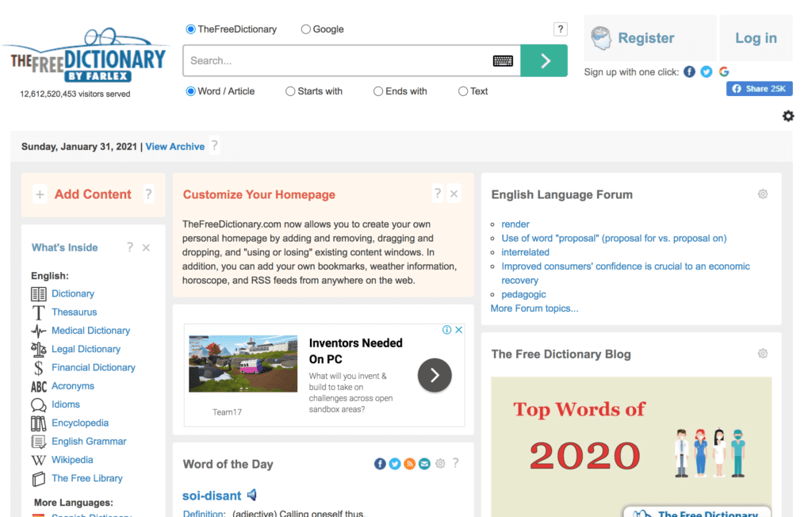Image resolution: width=812 pixels, height=517 pixels.
Task: Play the soi-disant pronunciation audio
Action: tap(252, 496)
